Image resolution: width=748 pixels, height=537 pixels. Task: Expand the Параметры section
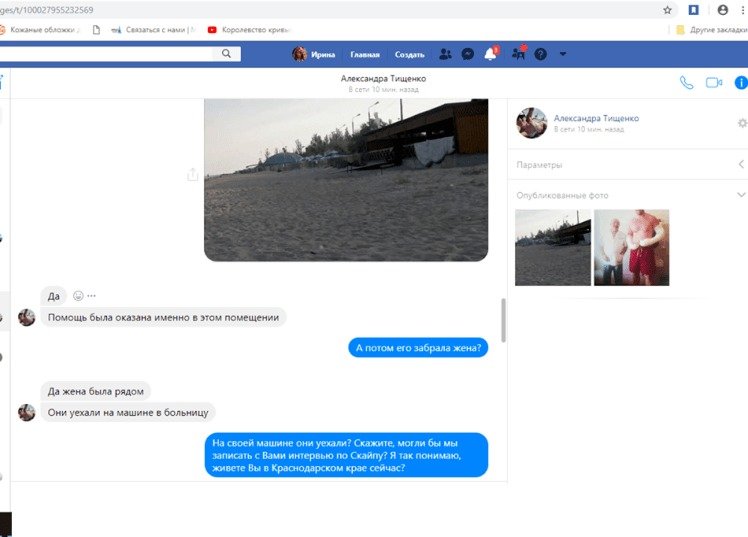click(x=741, y=164)
